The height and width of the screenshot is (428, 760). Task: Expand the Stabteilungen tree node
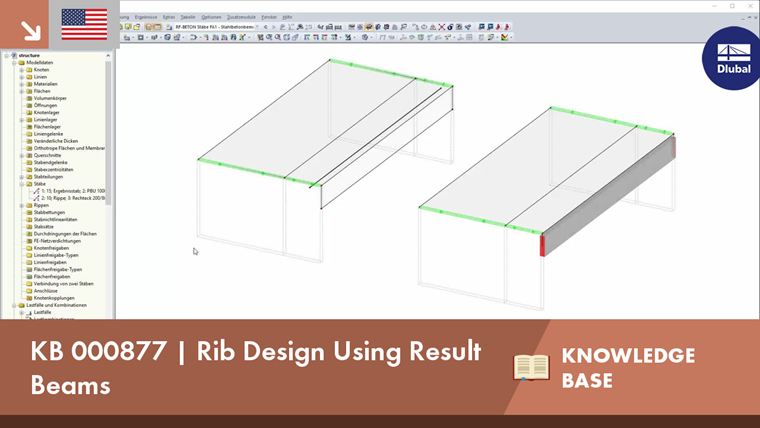coord(21,177)
